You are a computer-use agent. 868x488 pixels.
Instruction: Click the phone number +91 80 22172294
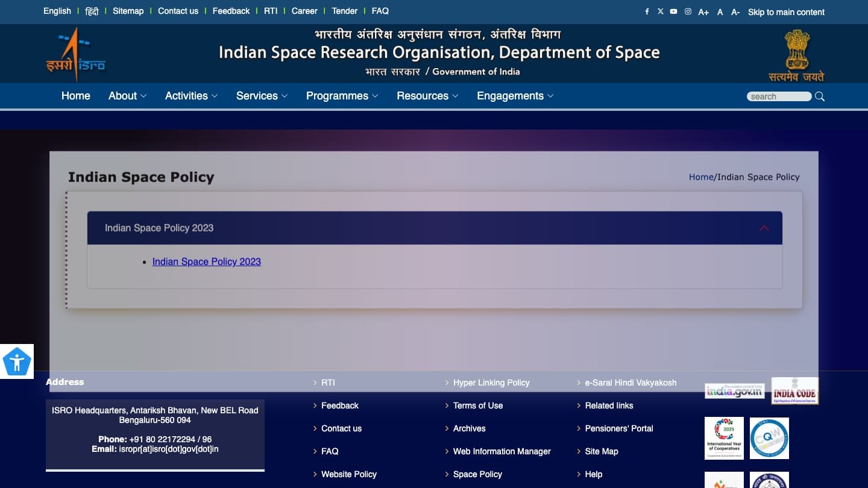point(171,439)
